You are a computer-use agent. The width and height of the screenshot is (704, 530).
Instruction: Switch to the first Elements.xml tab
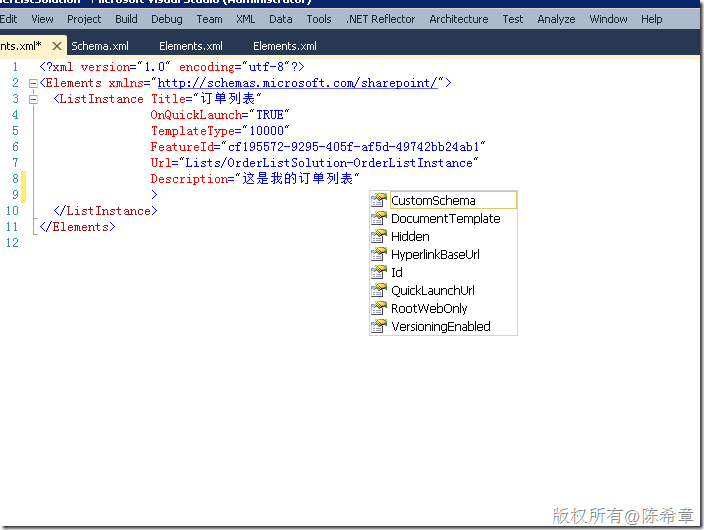[x=191, y=46]
